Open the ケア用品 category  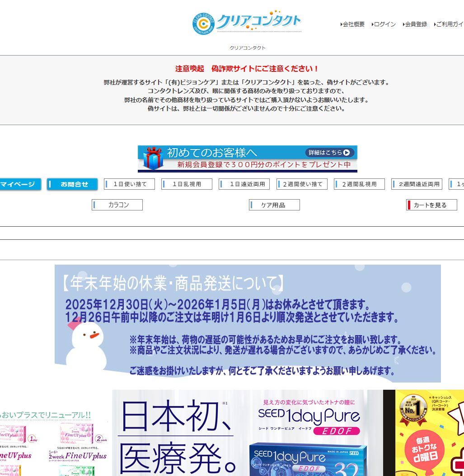point(274,205)
